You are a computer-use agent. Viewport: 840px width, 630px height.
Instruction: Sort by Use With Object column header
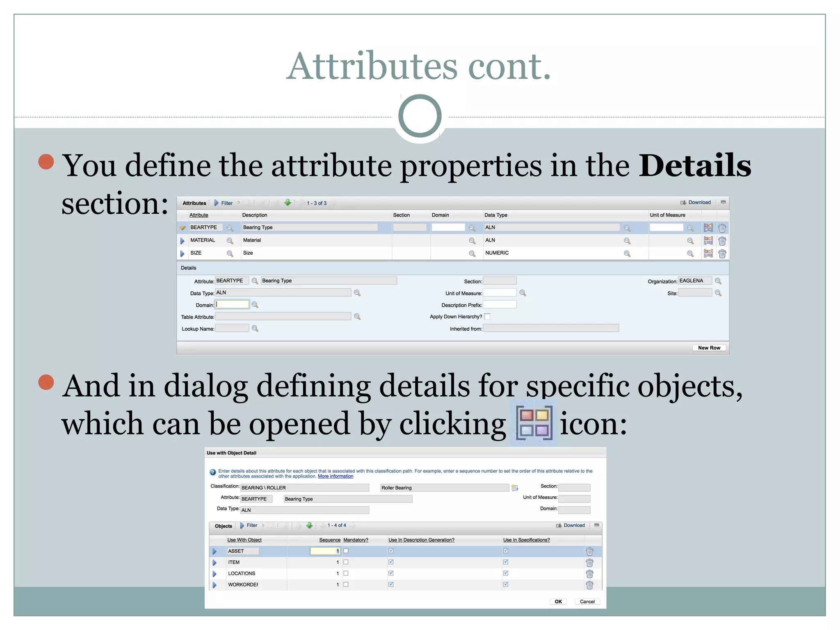(244, 540)
